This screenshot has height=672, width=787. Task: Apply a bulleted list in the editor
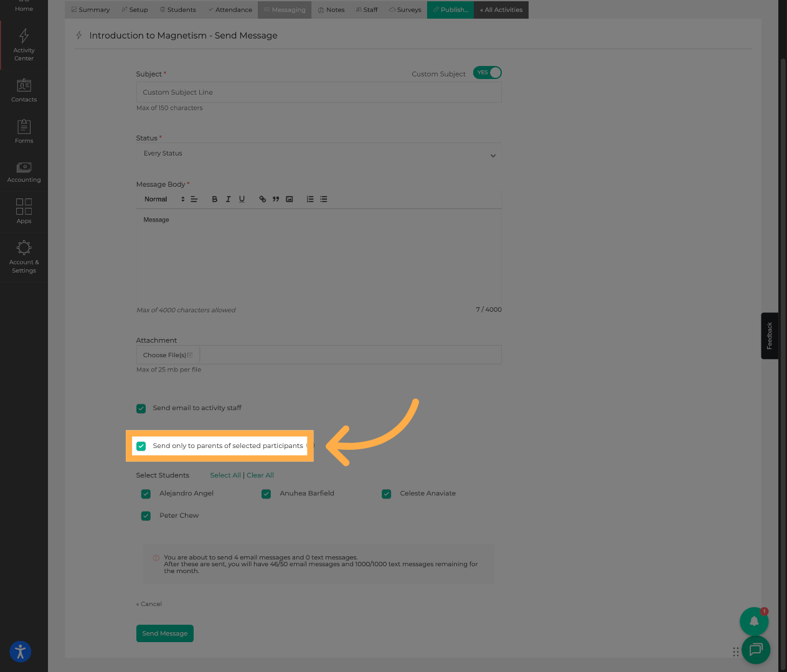pyautogui.click(x=323, y=198)
